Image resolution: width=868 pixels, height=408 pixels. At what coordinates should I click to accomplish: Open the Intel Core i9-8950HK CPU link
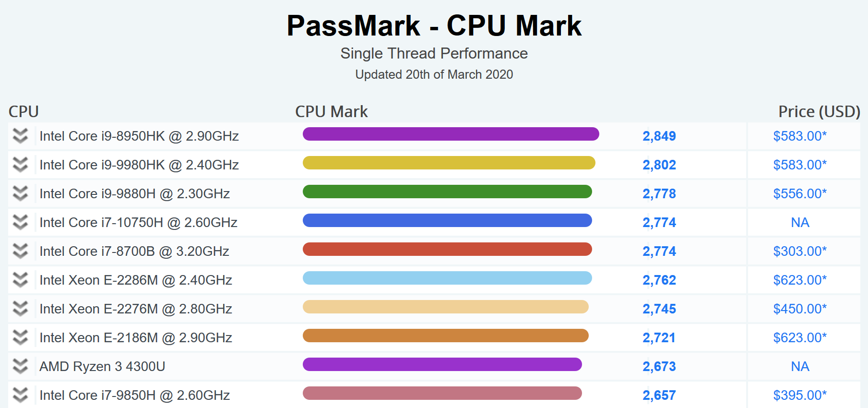point(139,136)
